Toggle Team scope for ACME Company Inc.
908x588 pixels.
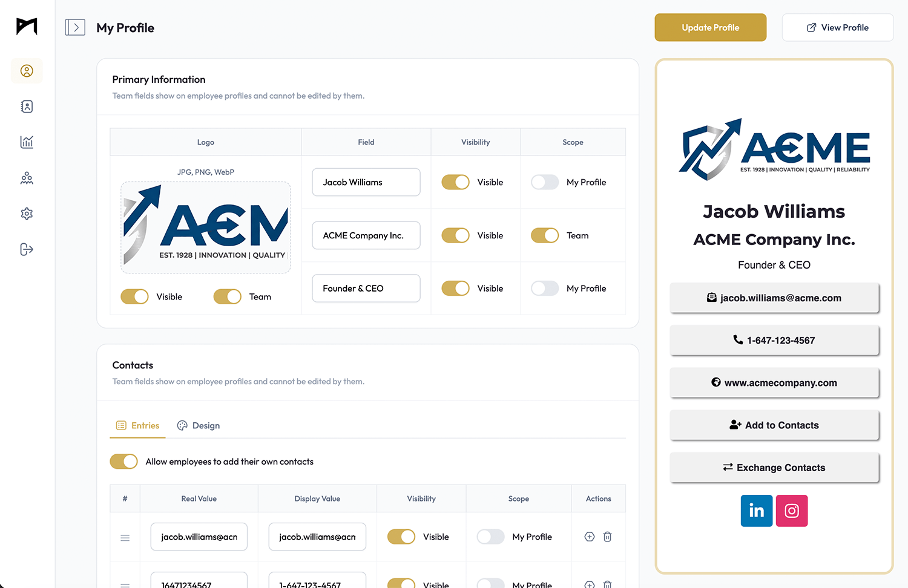544,235
